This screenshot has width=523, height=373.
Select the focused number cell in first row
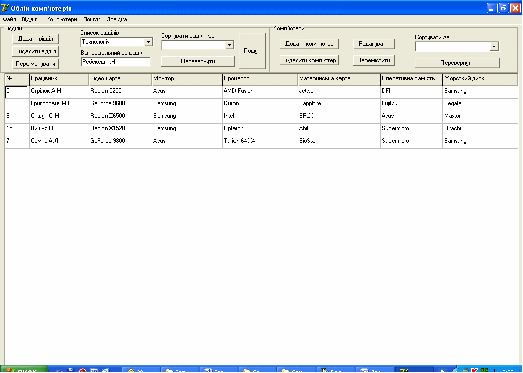[x=17, y=92]
